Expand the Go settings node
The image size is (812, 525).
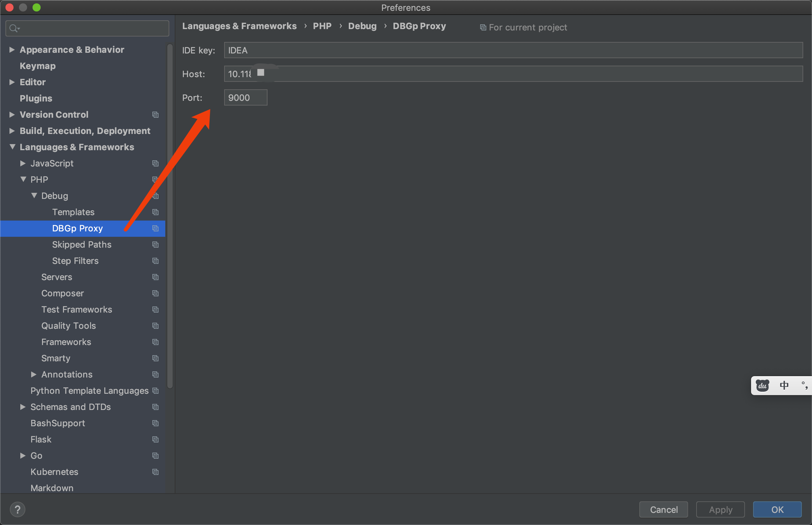[23, 455]
